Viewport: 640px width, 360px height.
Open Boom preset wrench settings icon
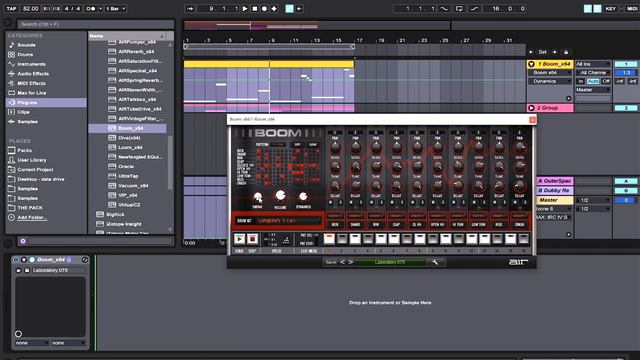point(435,262)
